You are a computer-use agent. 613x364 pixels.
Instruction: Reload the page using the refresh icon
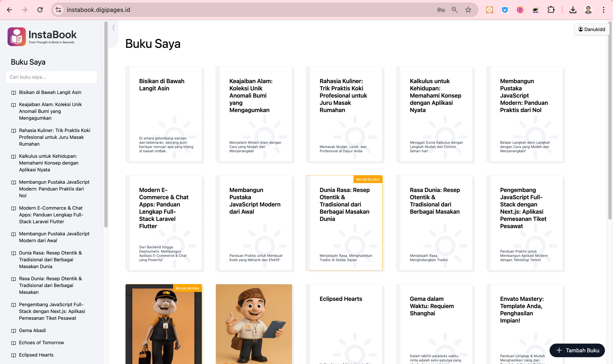click(x=40, y=10)
